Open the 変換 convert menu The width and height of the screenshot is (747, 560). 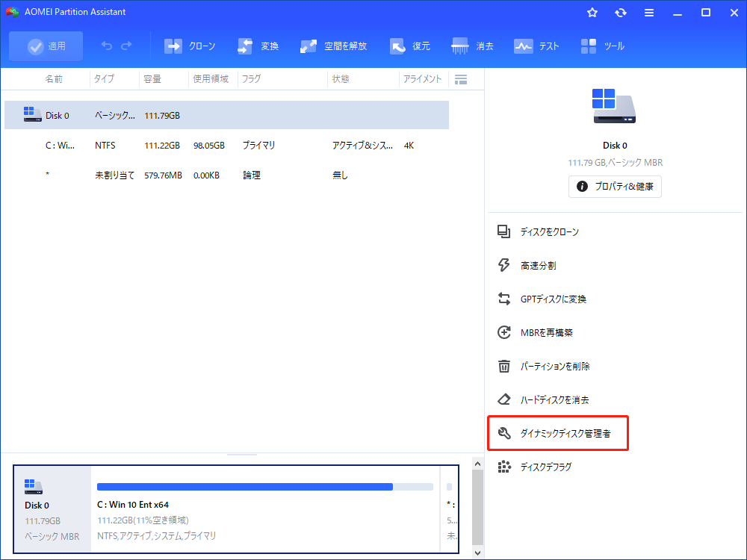(x=258, y=46)
